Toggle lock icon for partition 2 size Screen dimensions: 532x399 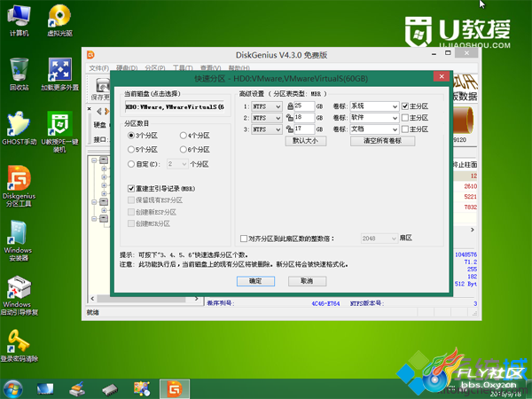[290, 118]
